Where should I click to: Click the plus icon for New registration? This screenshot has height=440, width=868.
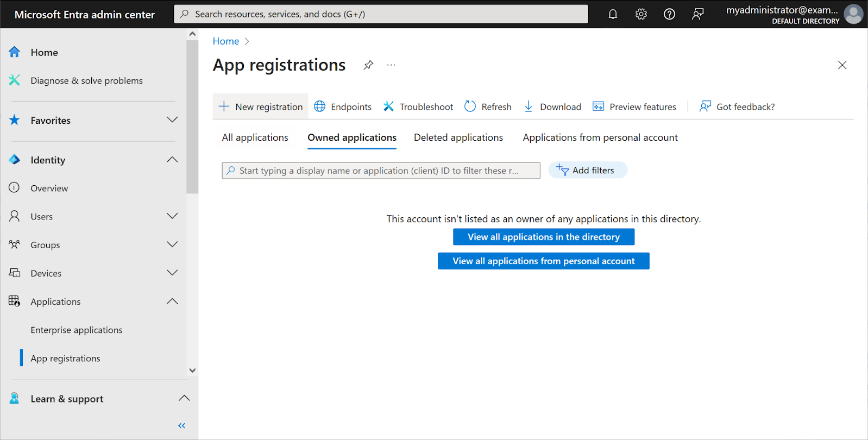tap(224, 106)
